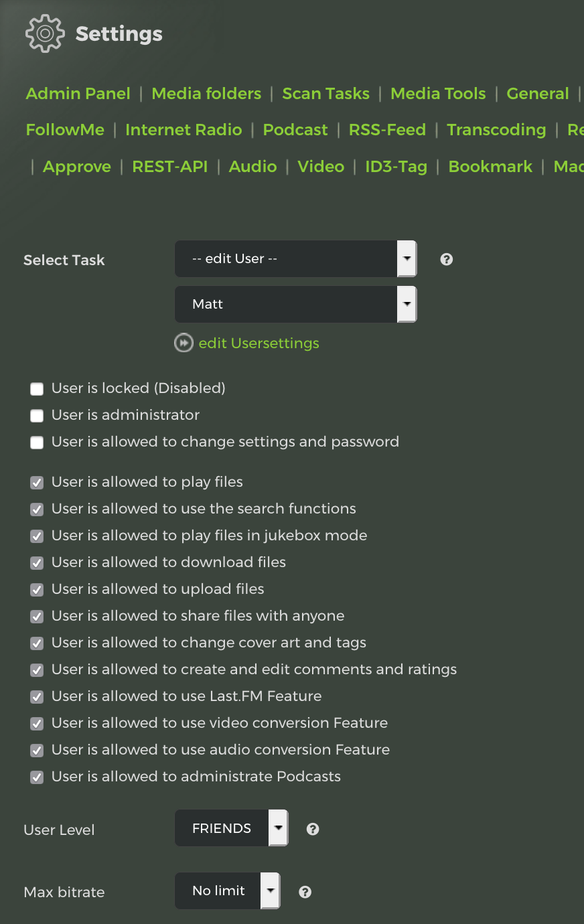584x924 pixels.
Task: Click help icon beside Select Task dropdown
Action: [x=447, y=260]
